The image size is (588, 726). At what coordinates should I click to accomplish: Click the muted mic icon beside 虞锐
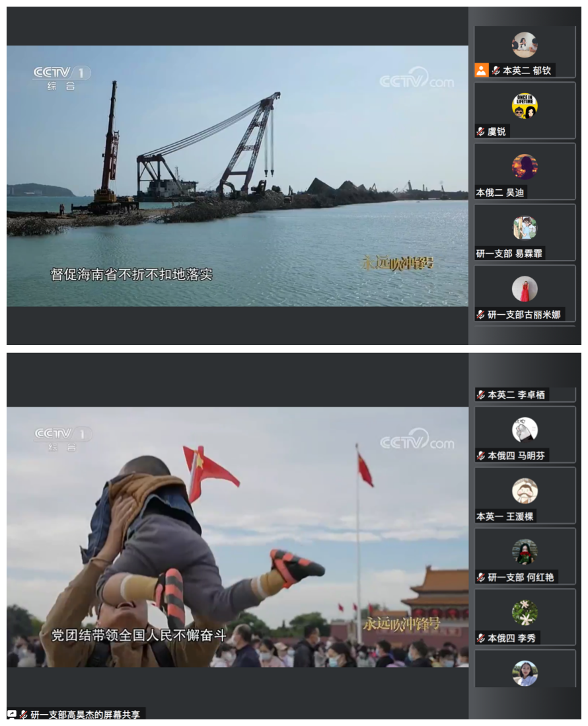(481, 132)
